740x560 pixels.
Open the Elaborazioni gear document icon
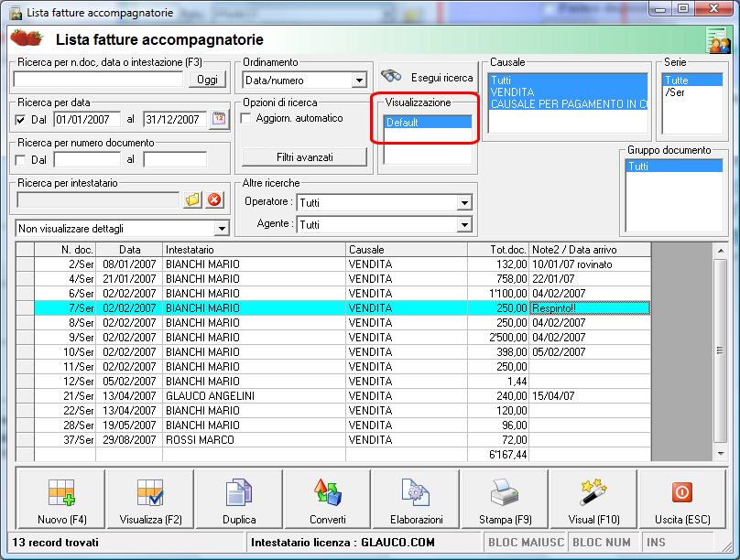[416, 492]
